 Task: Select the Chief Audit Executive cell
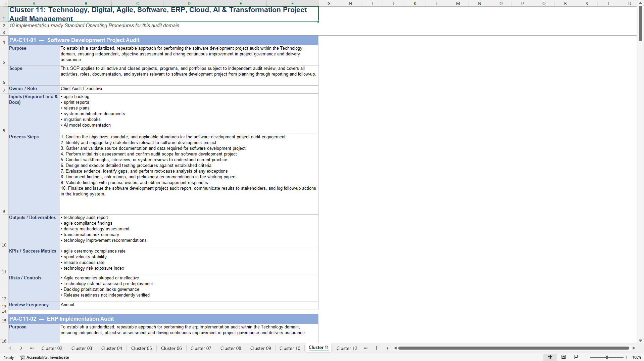coord(189,89)
